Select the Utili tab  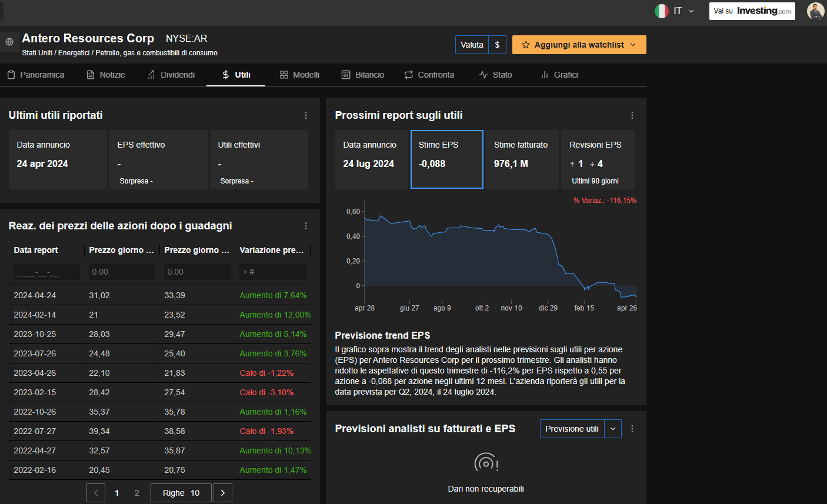[x=236, y=75]
